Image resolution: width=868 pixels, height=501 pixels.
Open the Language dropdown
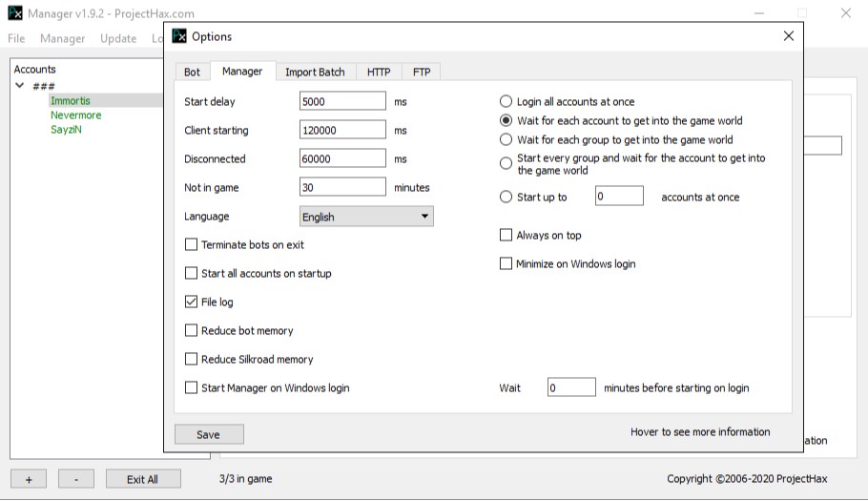coord(366,217)
